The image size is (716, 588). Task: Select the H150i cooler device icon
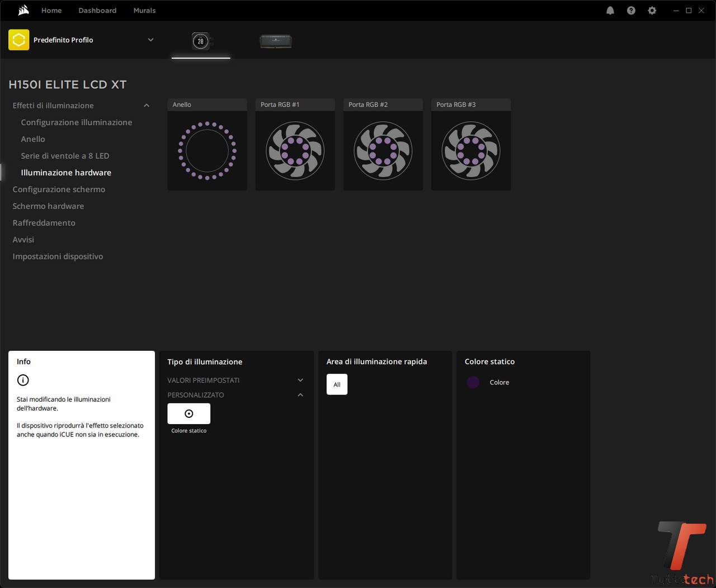201,41
